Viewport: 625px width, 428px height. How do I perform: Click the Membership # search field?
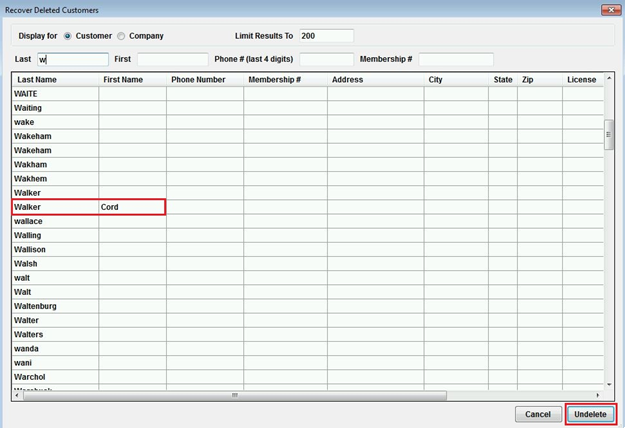click(456, 59)
